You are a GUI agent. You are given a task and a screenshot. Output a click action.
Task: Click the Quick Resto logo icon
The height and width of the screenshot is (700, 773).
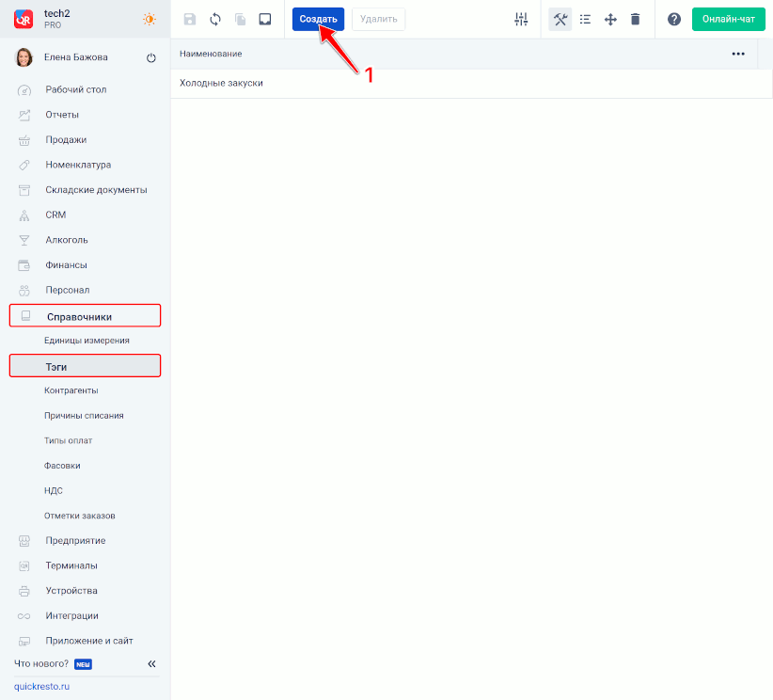(24, 19)
